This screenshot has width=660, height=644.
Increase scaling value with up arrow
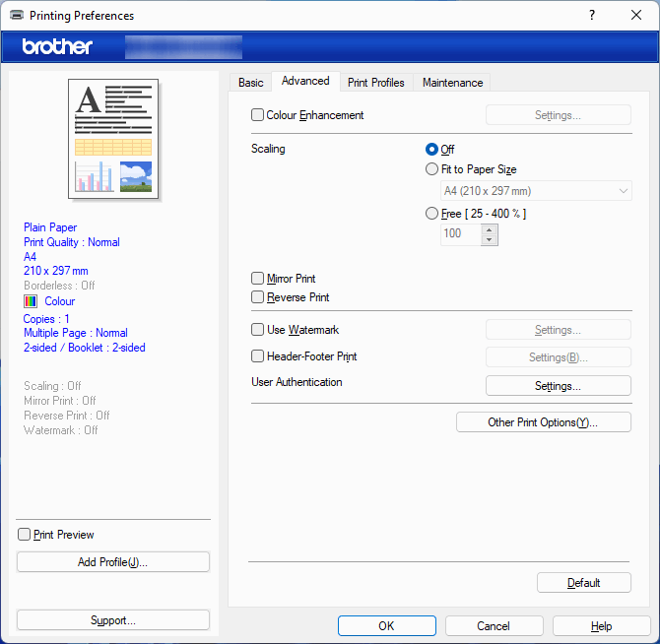point(489,228)
